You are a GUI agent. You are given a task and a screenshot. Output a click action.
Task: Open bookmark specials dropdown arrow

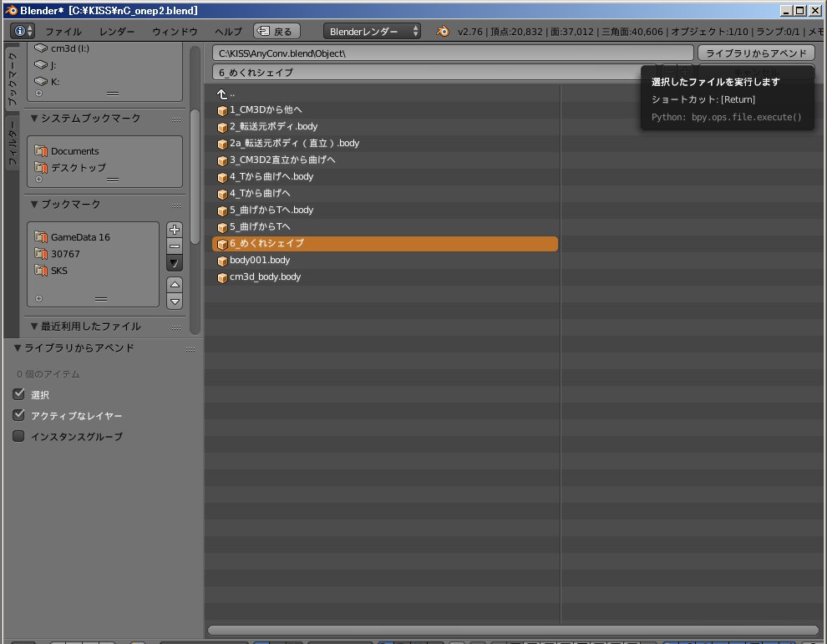coord(175,262)
